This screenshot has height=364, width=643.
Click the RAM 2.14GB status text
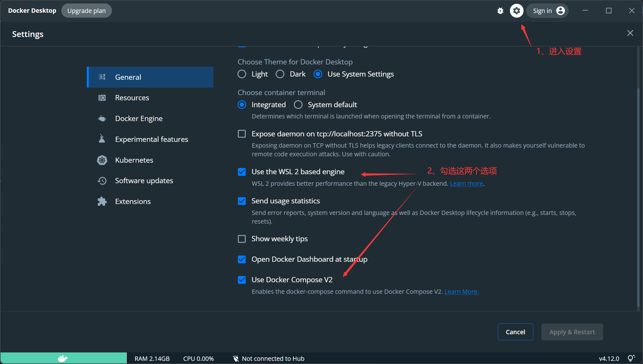tap(152, 359)
